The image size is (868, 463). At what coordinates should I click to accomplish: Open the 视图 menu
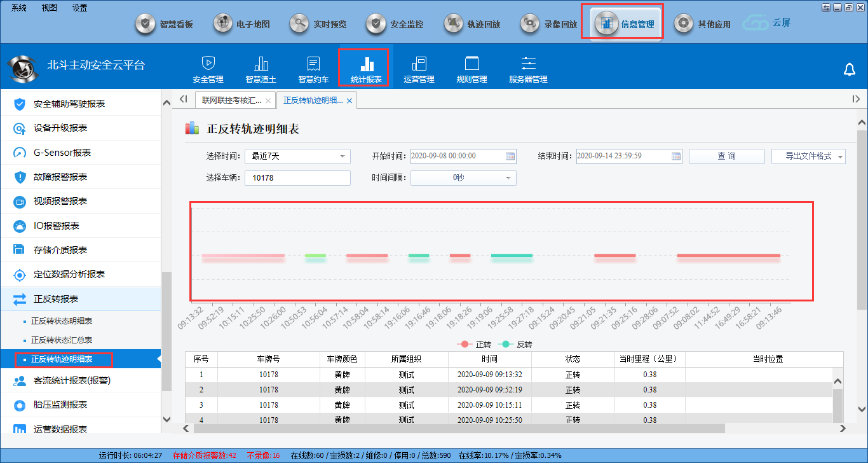point(49,8)
